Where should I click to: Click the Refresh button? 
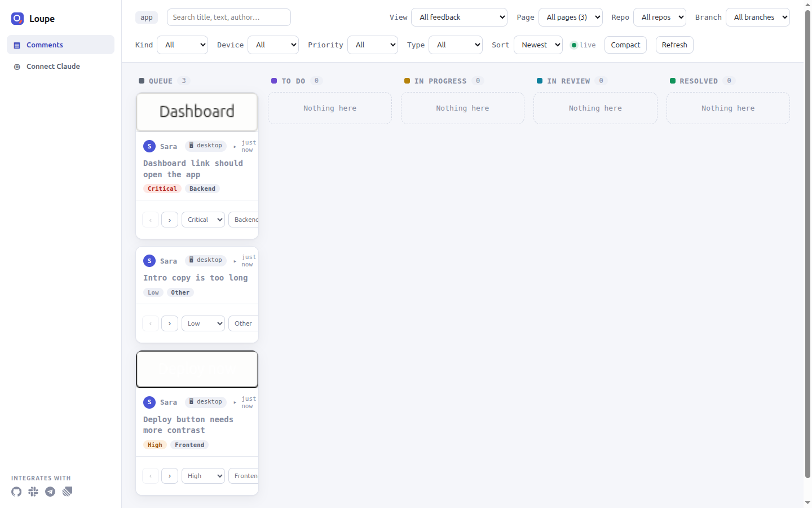click(674, 45)
